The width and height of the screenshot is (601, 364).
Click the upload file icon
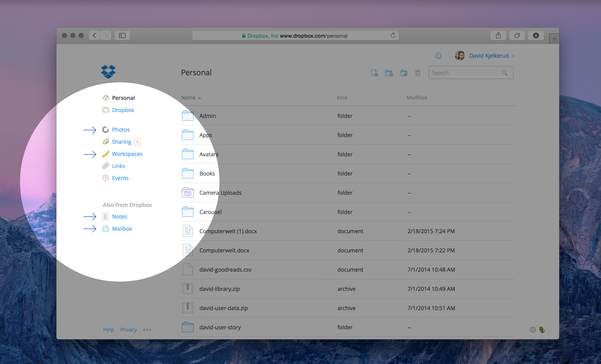coord(374,73)
